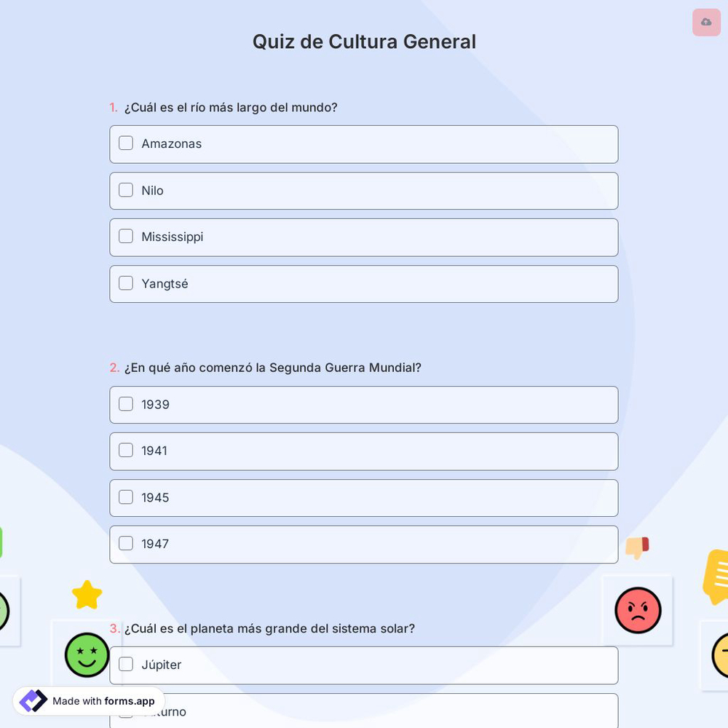Click the red angry face emoji icon
This screenshot has height=728, width=728.
(638, 610)
